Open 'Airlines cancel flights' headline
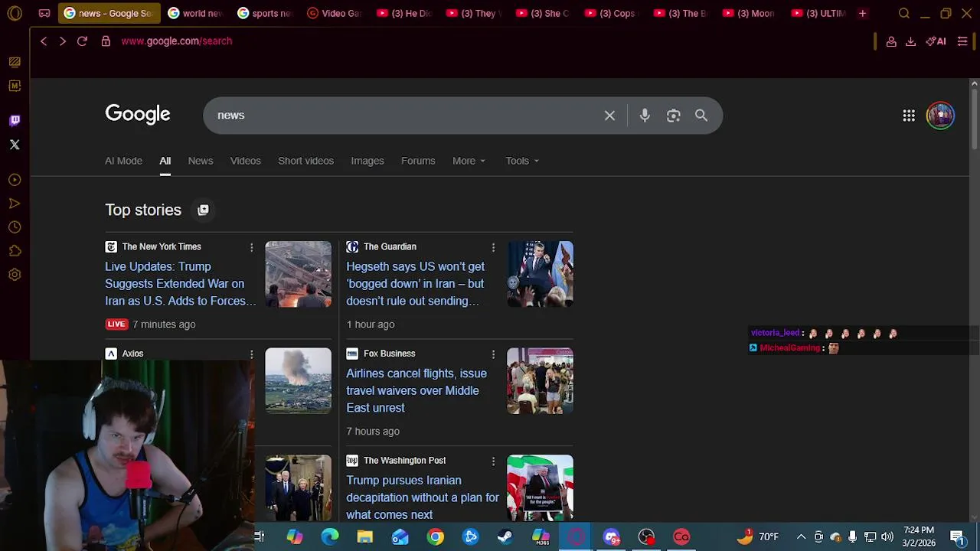Viewport: 980px width, 551px height. [x=416, y=390]
